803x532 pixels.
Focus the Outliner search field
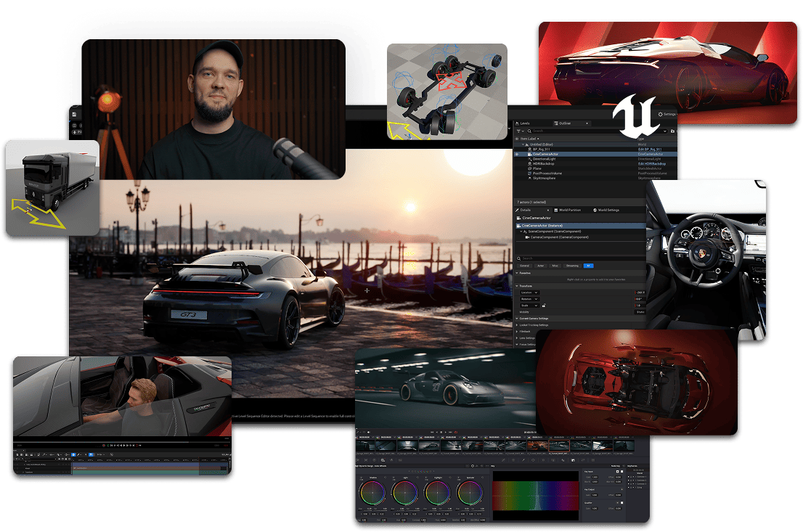(x=597, y=131)
